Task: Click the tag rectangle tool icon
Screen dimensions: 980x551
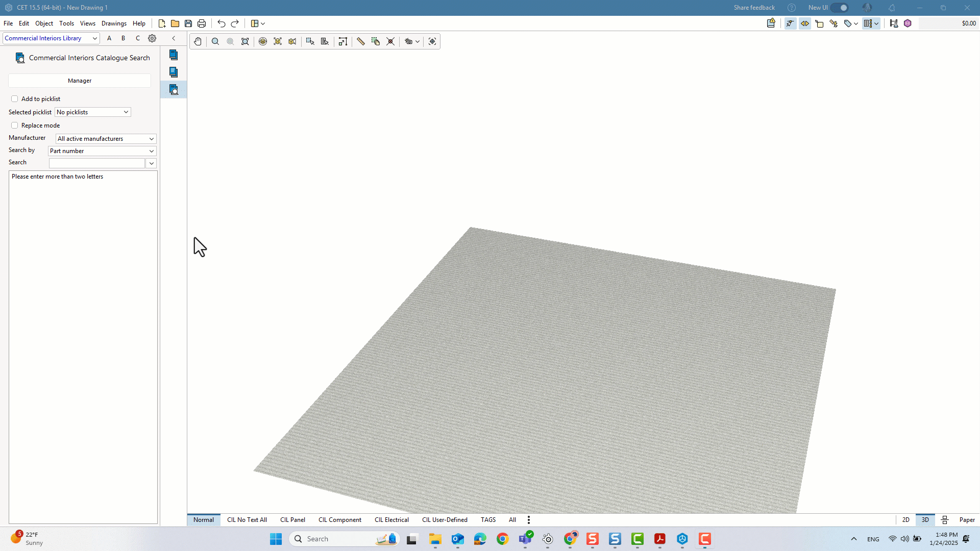Action: (x=819, y=23)
